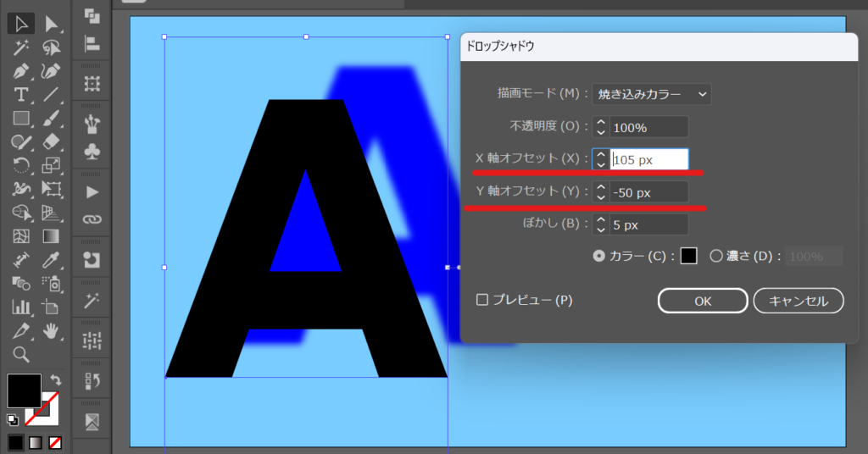Select the Mesh tool

pyautogui.click(x=21, y=236)
